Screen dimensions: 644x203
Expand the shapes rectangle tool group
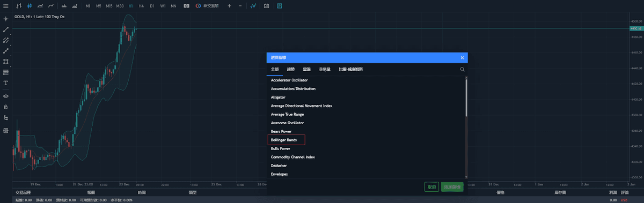(x=6, y=62)
